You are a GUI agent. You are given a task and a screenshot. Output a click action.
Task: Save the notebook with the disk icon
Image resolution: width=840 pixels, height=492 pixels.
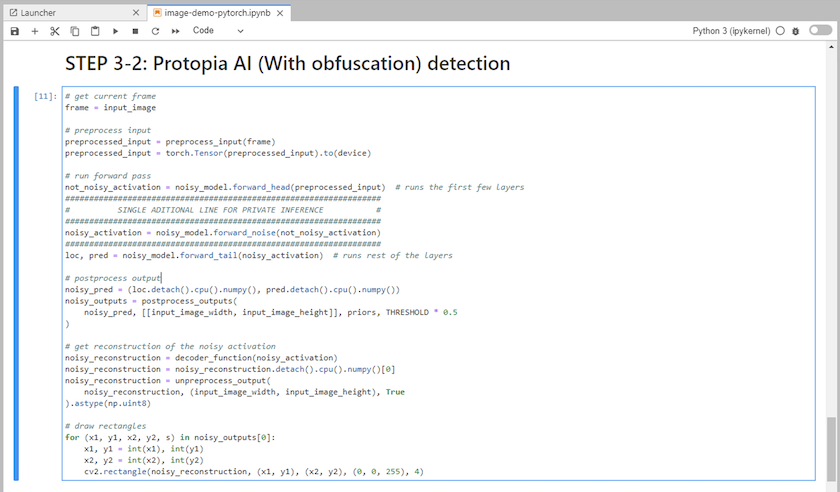pos(15,31)
